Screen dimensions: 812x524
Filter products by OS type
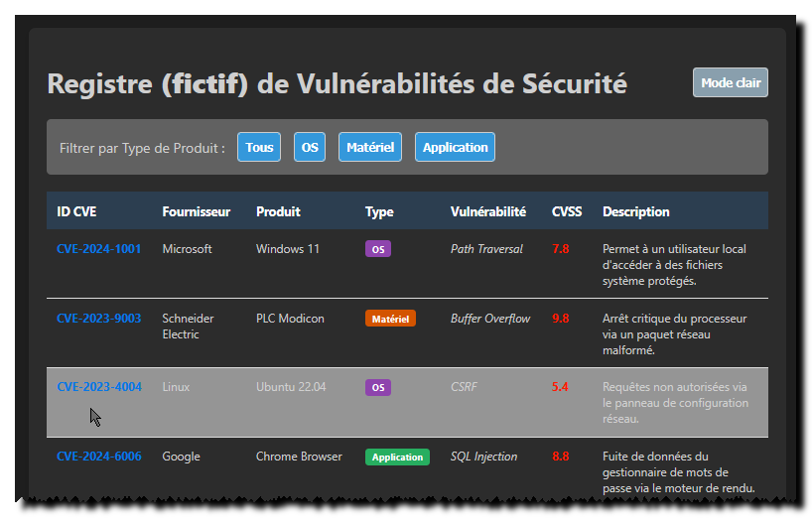tap(310, 147)
